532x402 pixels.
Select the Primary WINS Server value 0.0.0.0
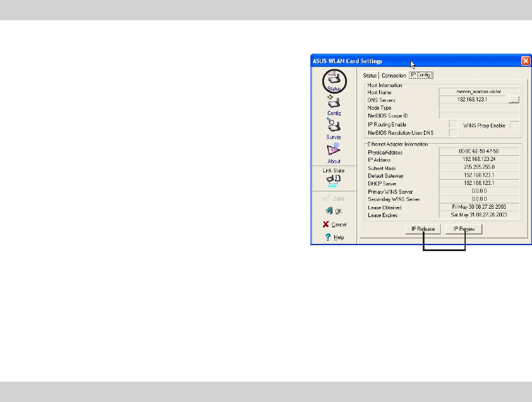(x=479, y=191)
